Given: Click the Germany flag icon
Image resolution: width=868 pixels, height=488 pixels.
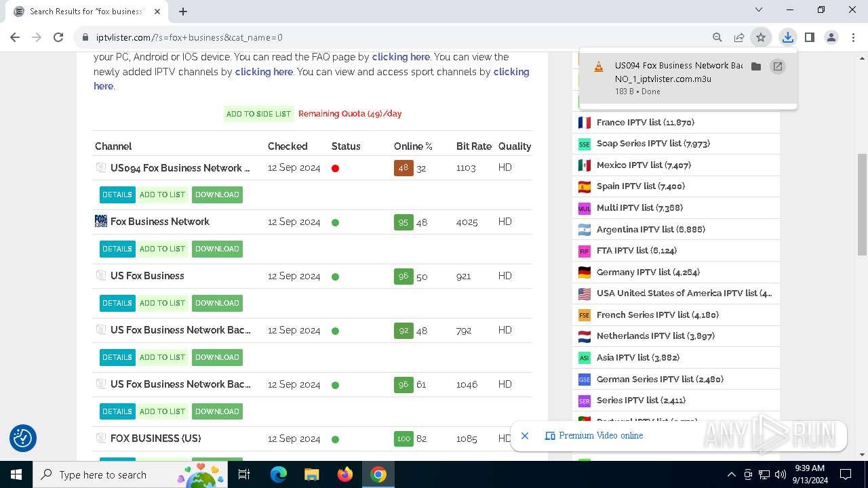Looking at the screenshot, I should tap(585, 272).
